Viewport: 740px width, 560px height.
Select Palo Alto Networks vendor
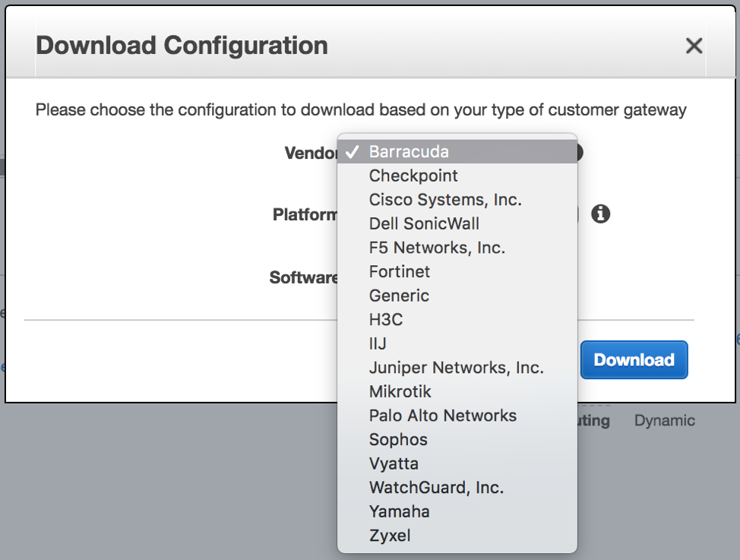click(x=442, y=416)
